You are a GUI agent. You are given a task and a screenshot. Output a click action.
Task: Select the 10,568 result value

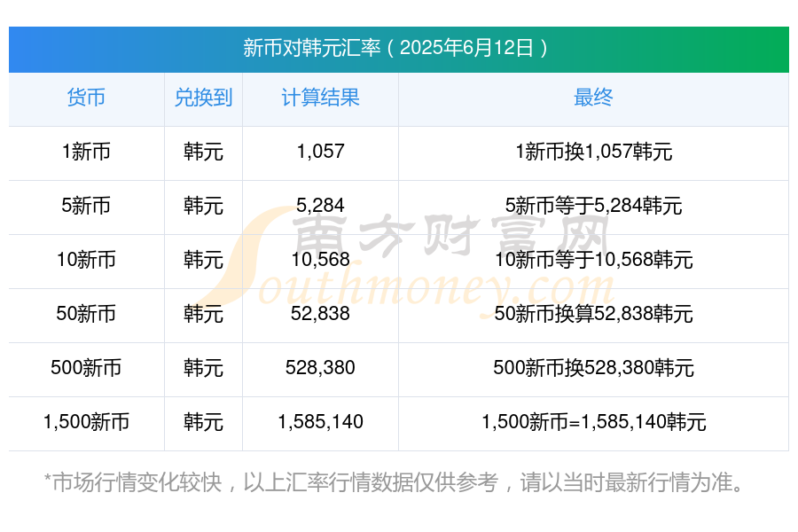pyautogui.click(x=321, y=259)
